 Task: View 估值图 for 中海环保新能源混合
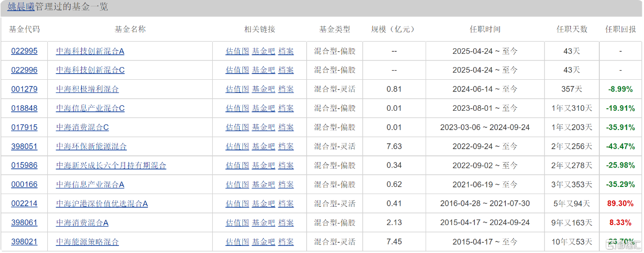pos(237,147)
